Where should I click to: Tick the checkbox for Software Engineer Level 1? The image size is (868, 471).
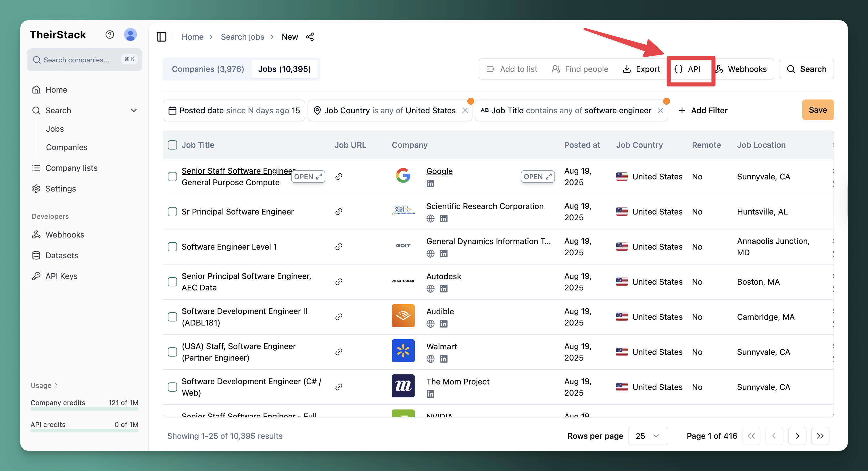click(x=172, y=246)
